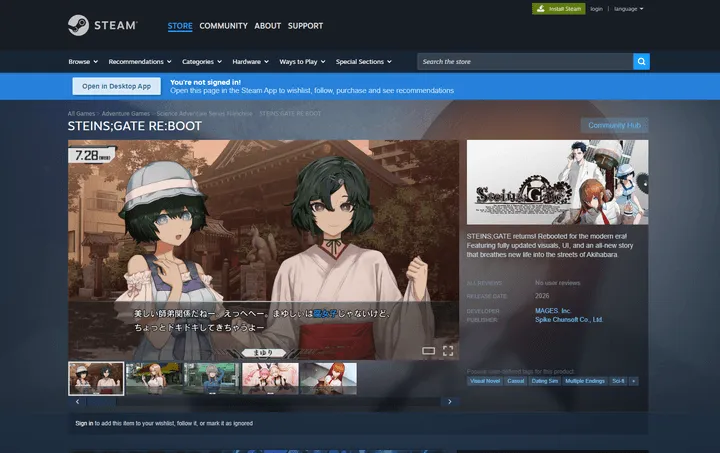
Task: Click the Steins;Gate header capsule image
Action: click(x=557, y=182)
